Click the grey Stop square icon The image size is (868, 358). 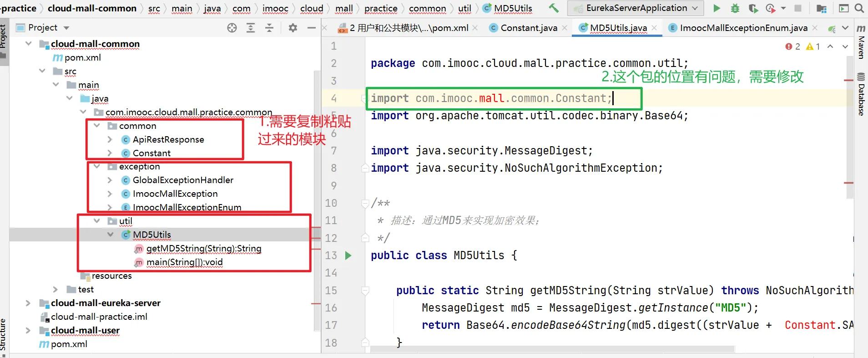click(797, 8)
